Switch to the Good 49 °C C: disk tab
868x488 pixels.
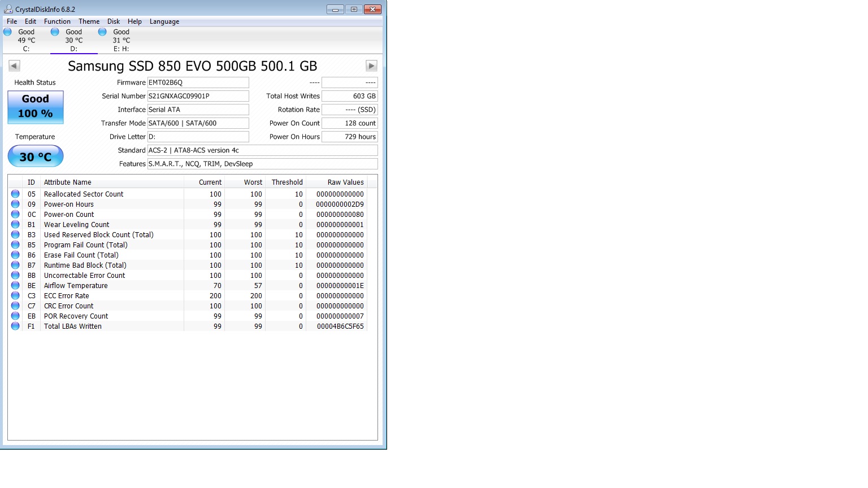point(26,40)
